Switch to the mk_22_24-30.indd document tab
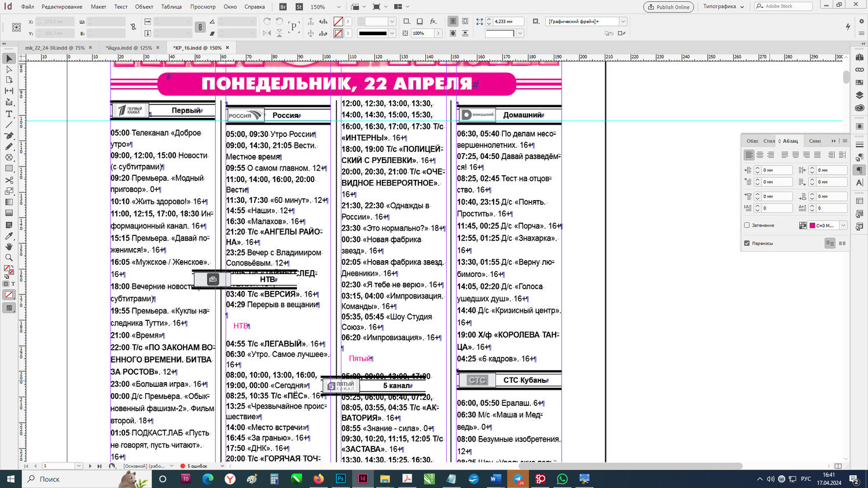Screen dimensions: 868x488 (54, 48)
